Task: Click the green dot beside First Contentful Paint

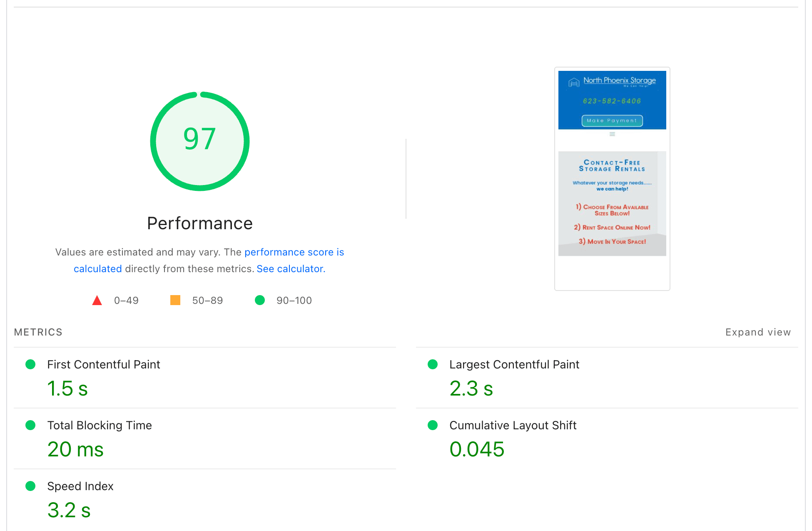Action: click(30, 364)
